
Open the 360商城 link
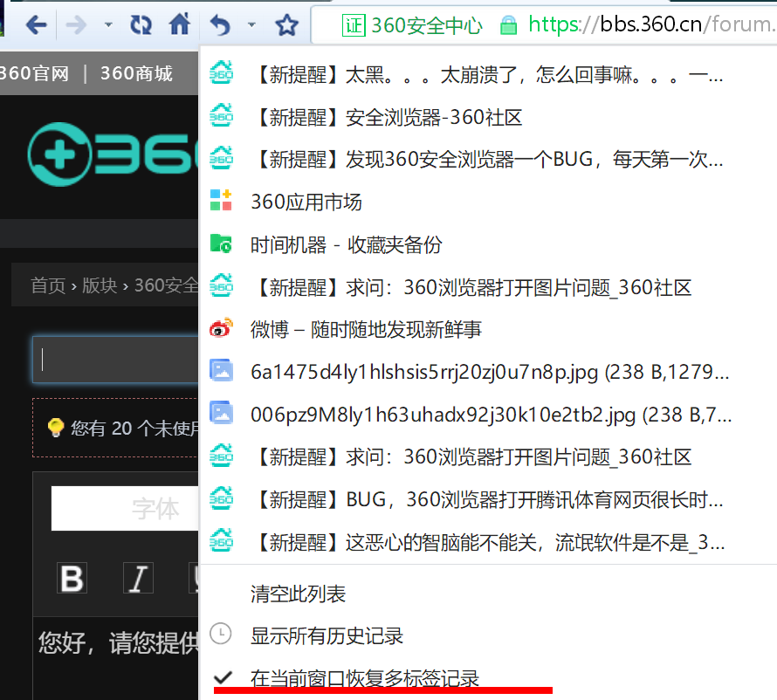pyautogui.click(x=136, y=73)
